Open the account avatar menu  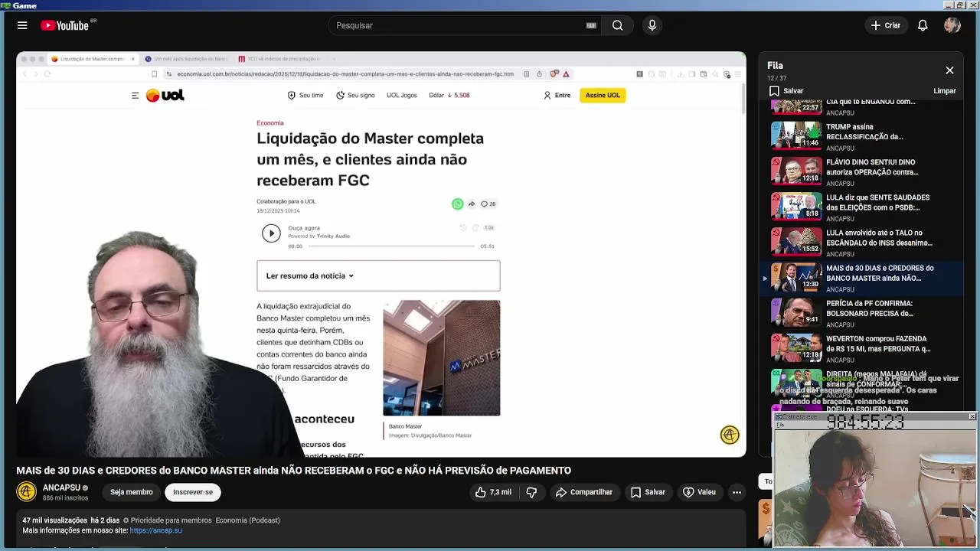[x=952, y=25]
